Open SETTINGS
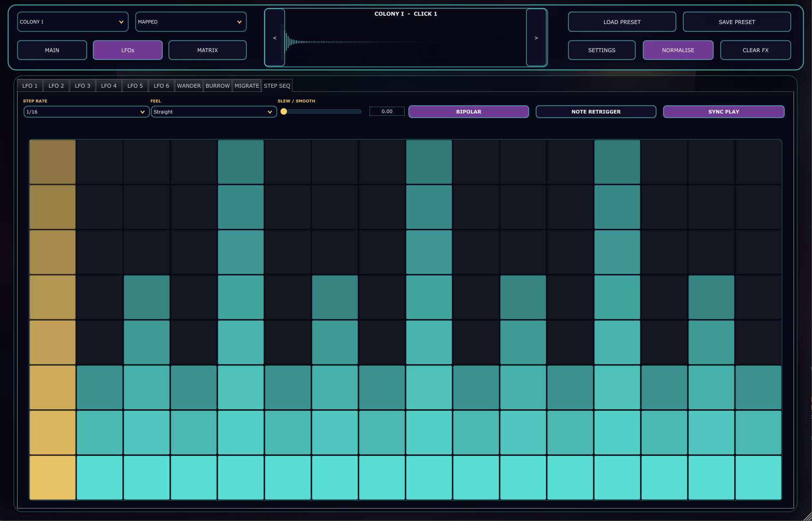The width and height of the screenshot is (812, 521). (x=602, y=50)
